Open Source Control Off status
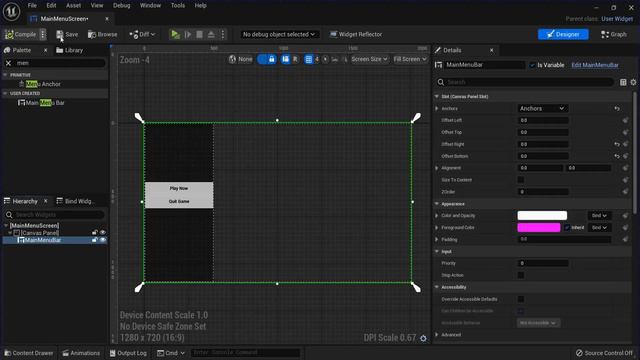 pos(604,353)
